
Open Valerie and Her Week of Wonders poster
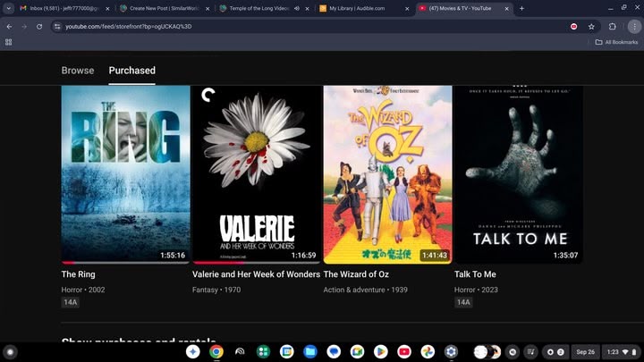tap(257, 174)
